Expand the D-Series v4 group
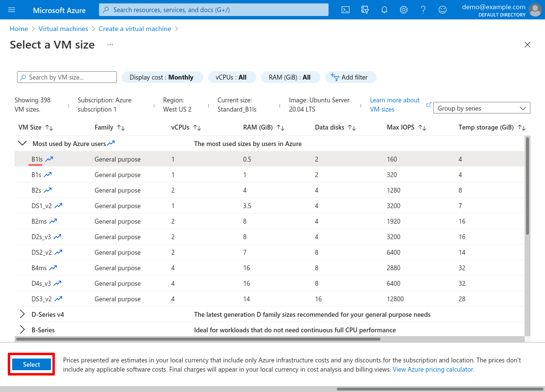Viewport: 545px width, 392px height. (22, 314)
